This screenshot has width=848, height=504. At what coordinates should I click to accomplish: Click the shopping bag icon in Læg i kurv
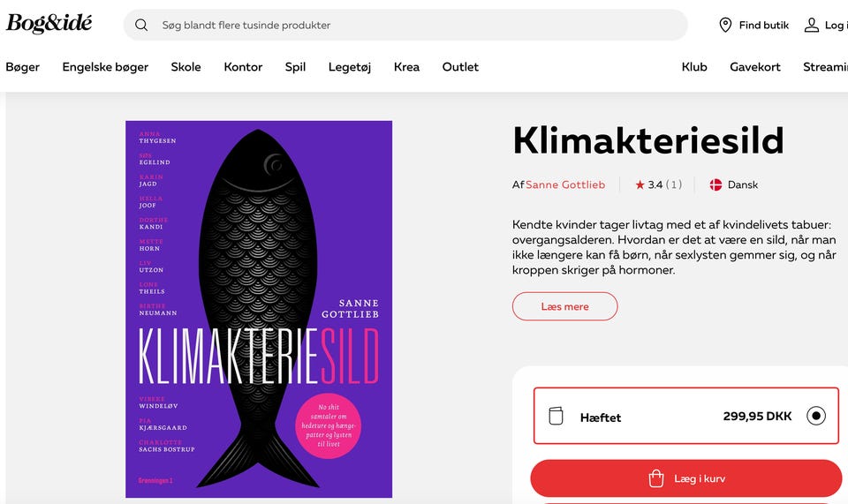656,478
